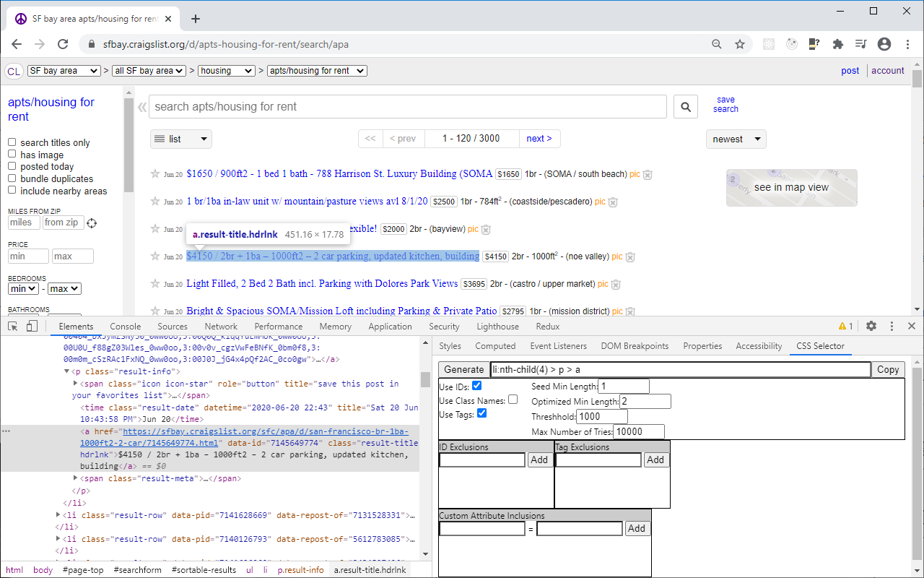Open the DevTools Lighthouse tab

[497, 327]
